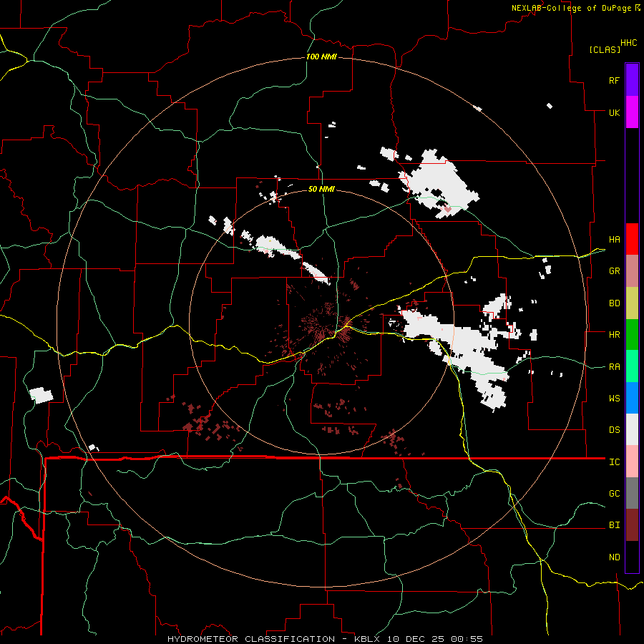Screen dimensions: 644x644
Task: Click the HHC product label
Action: pos(628,43)
